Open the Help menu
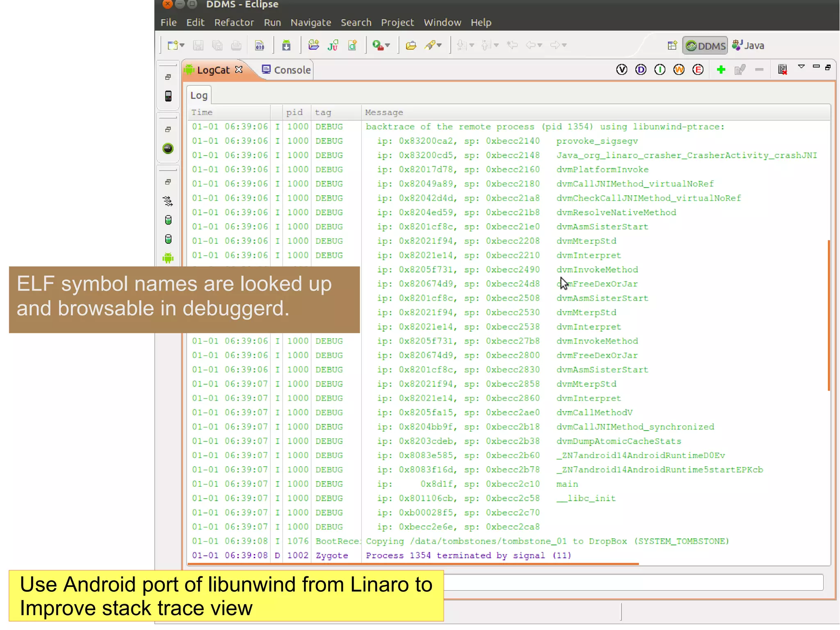Screen dimensions: 840x630 pos(481,23)
